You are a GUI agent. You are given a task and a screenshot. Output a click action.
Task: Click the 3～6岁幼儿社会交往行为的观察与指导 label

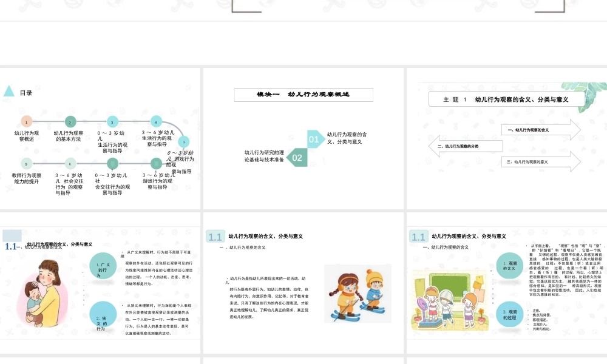pyautogui.click(x=69, y=184)
